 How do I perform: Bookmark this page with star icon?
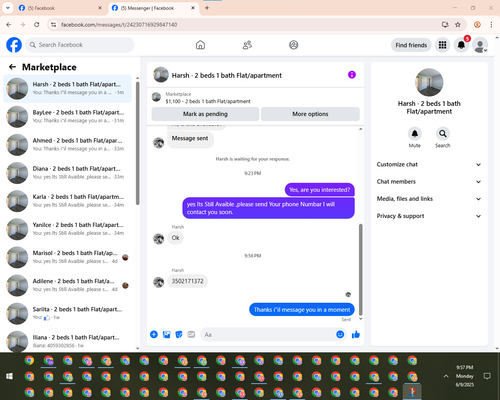pos(458,25)
